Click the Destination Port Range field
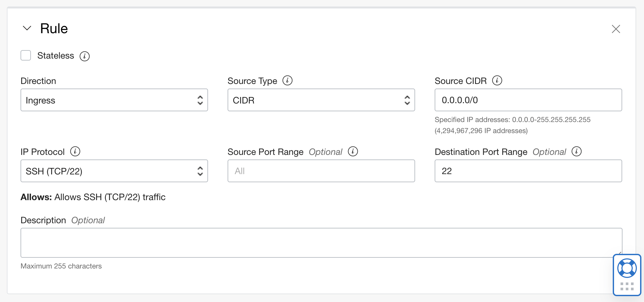 pos(528,171)
